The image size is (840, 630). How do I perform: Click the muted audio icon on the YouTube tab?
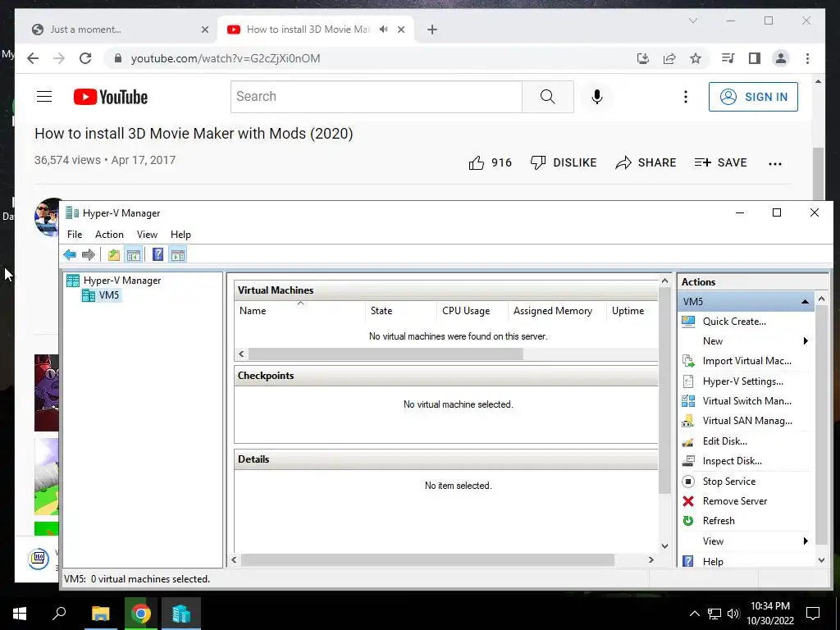[384, 30]
